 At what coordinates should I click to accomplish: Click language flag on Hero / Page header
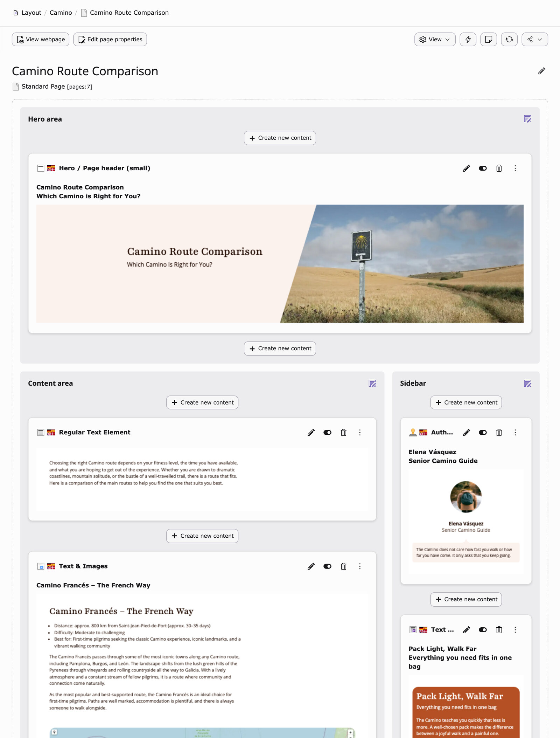(x=51, y=168)
